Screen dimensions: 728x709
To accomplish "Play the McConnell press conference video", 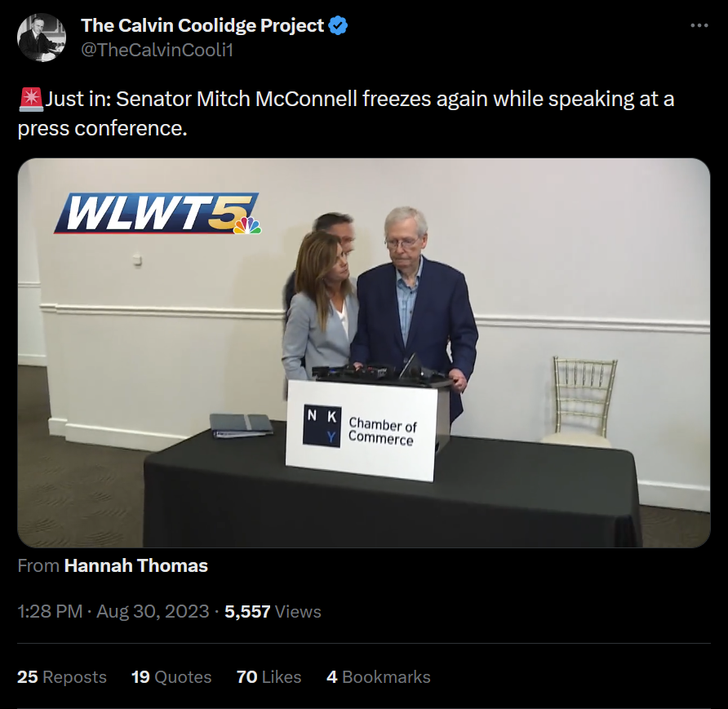I will 364,352.
